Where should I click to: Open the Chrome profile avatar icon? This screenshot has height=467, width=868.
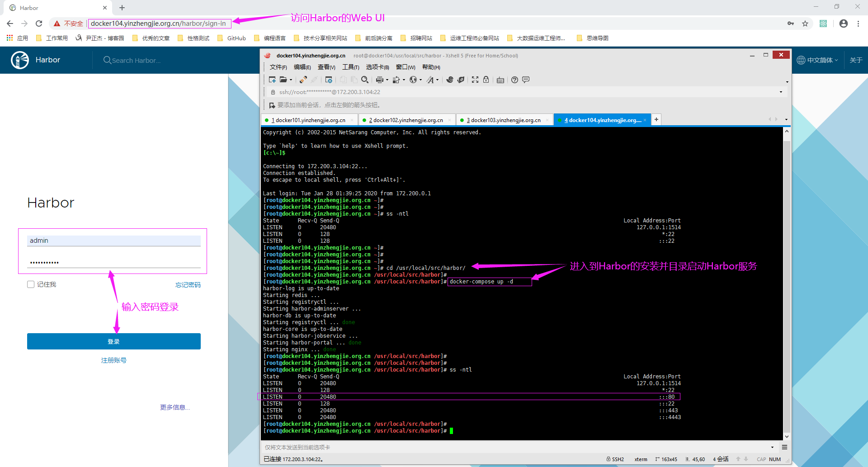[x=844, y=24]
